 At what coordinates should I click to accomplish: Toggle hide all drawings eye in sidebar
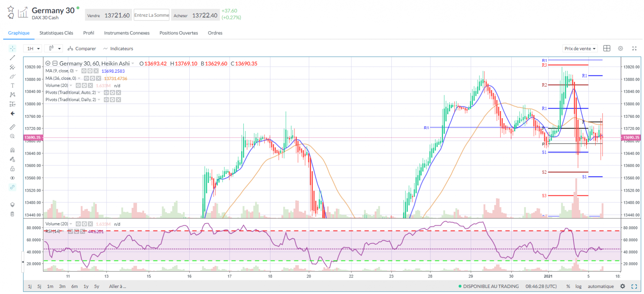point(13,178)
